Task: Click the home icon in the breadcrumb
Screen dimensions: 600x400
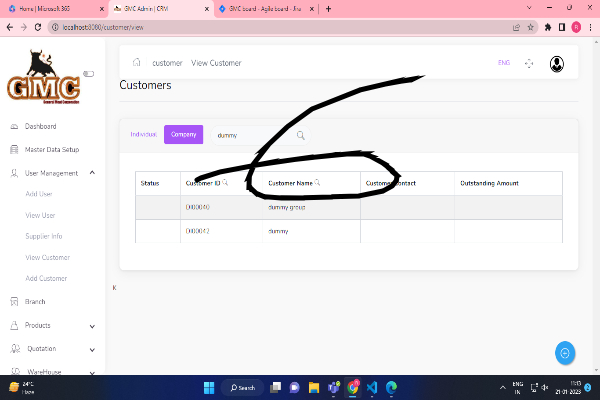Action: tap(137, 63)
